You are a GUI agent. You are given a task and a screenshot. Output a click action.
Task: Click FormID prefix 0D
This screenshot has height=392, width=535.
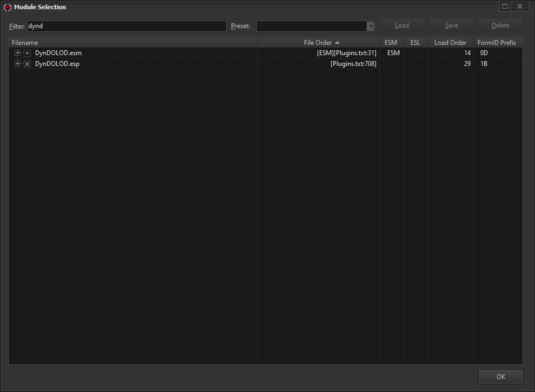pos(484,53)
